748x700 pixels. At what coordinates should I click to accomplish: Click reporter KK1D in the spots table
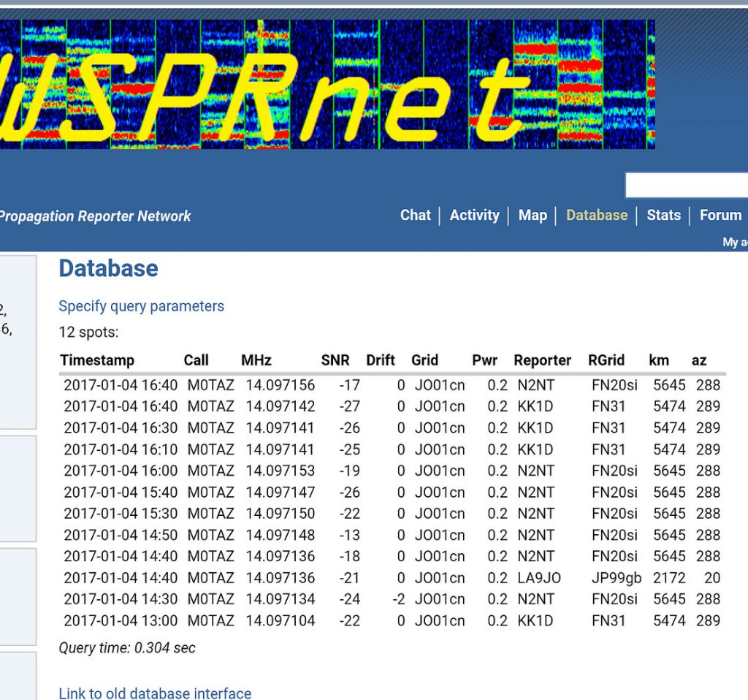tap(536, 403)
